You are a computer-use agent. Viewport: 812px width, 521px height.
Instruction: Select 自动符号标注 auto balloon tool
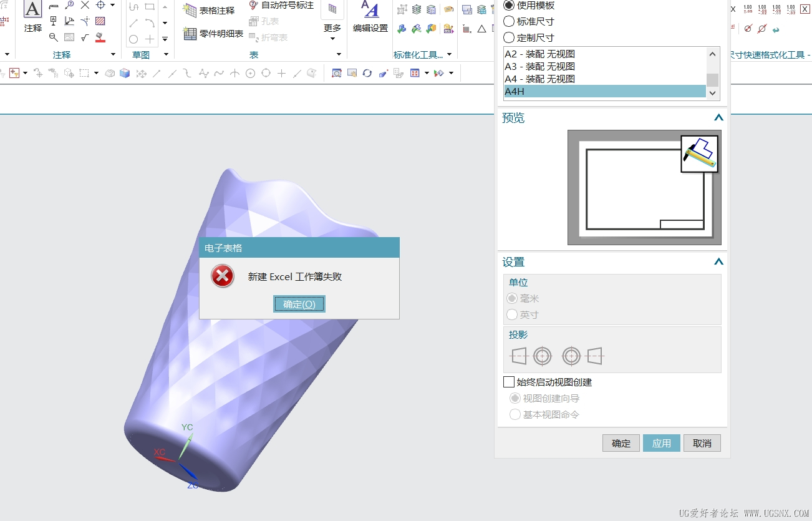coord(281,6)
